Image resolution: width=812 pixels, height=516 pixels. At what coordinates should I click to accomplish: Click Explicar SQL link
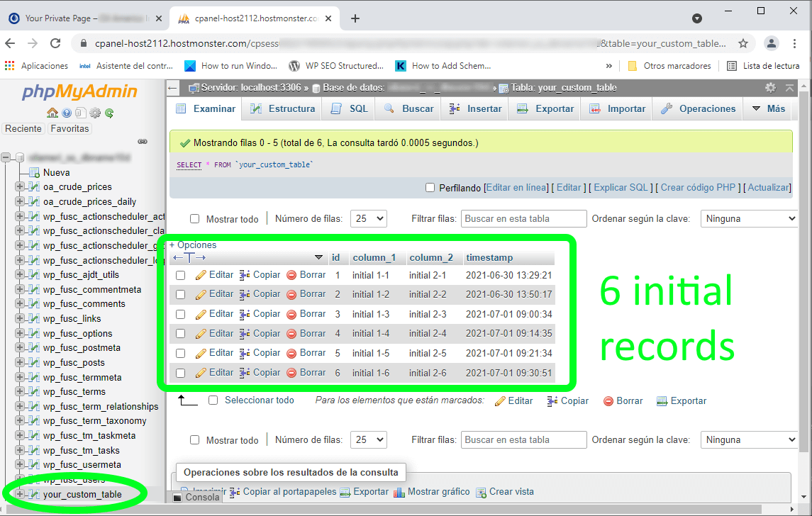(621, 188)
